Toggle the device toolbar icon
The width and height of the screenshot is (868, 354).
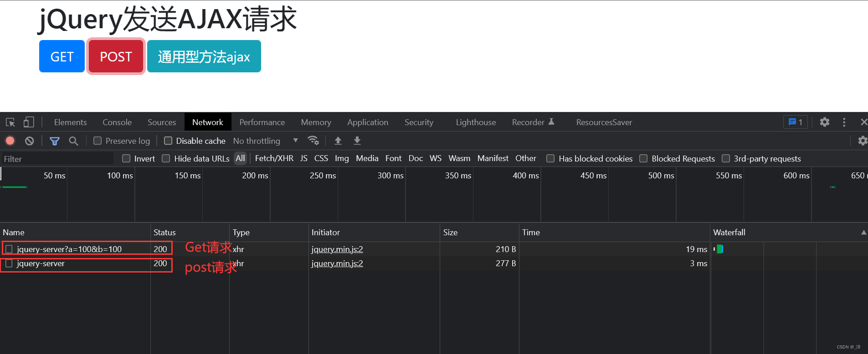29,122
